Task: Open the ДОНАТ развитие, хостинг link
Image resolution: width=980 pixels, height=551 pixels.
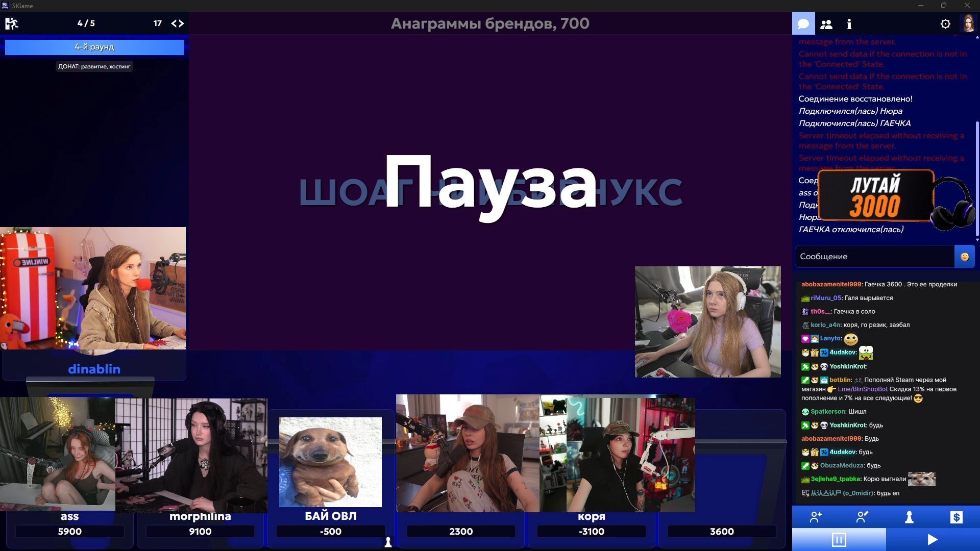Action: 94,66
